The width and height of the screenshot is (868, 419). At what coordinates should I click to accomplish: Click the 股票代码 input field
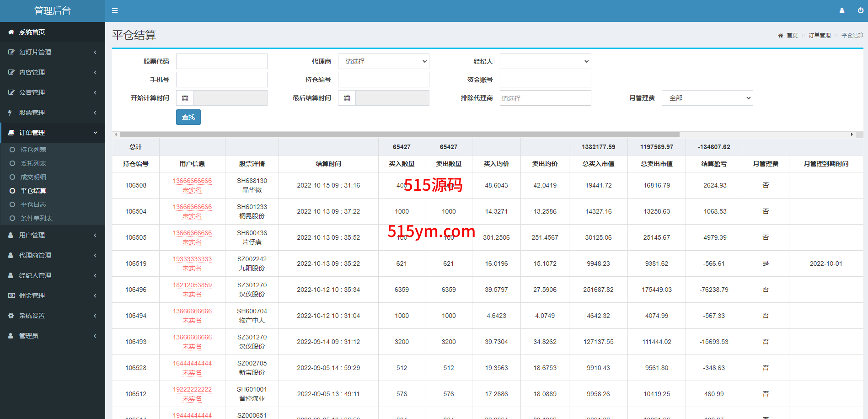[x=221, y=61]
